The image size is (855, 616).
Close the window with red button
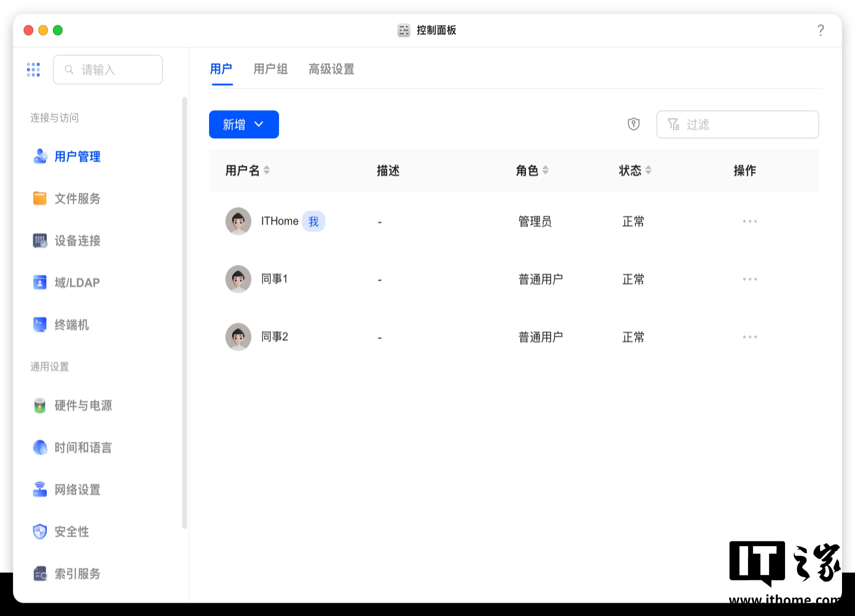(28, 30)
